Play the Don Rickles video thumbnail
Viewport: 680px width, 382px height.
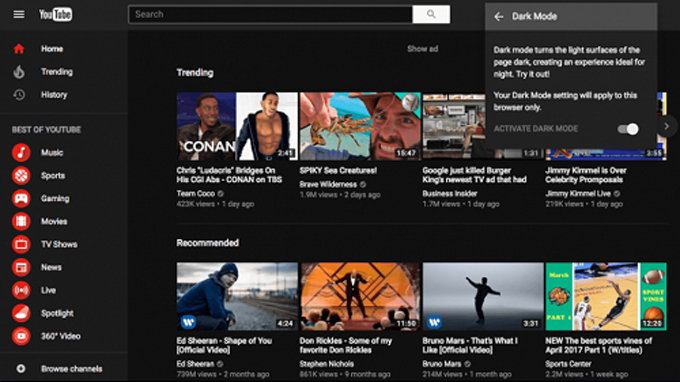(360, 297)
